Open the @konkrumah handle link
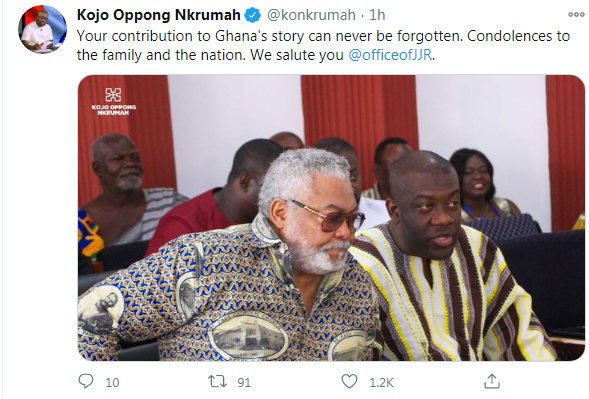The height and width of the screenshot is (399, 589). click(x=311, y=15)
